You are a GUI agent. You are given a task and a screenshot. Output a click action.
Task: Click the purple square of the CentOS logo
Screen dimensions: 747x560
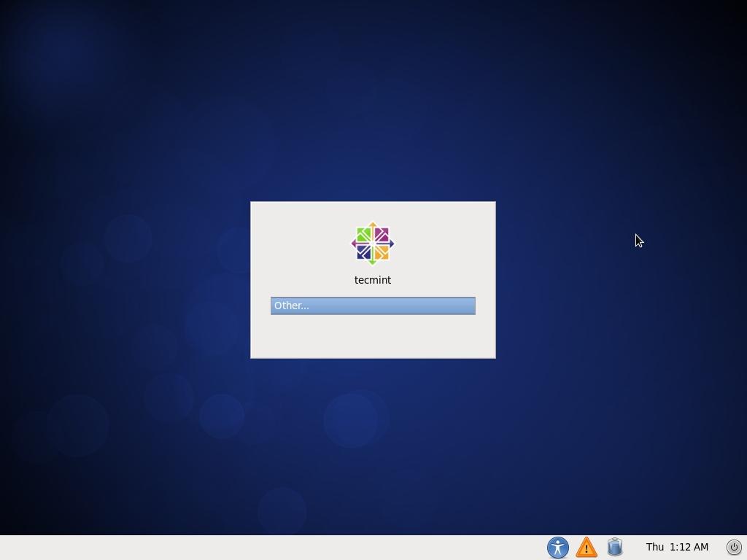382,235
